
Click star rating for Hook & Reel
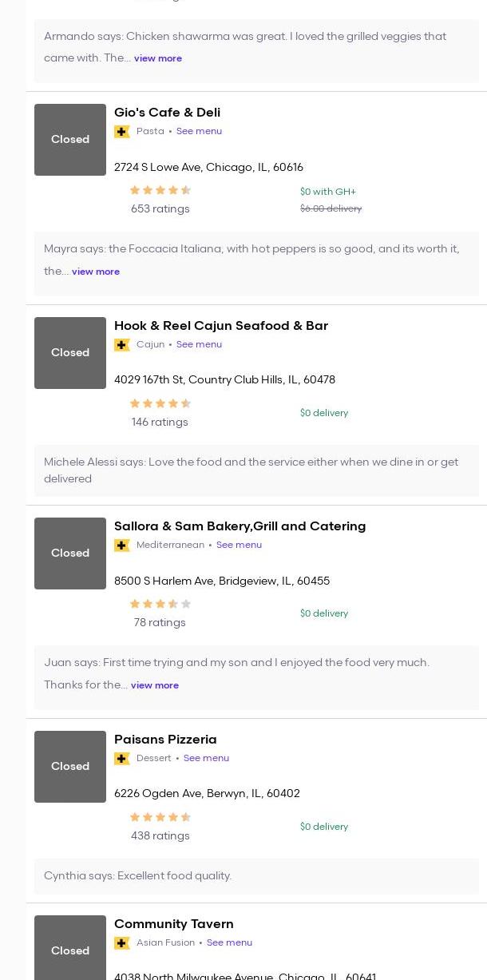click(160, 403)
